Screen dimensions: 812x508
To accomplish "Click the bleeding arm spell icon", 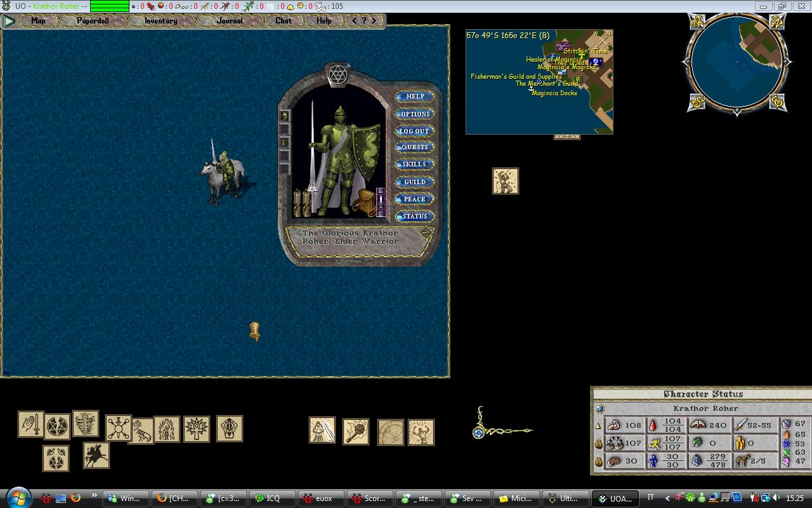I will 142,431.
